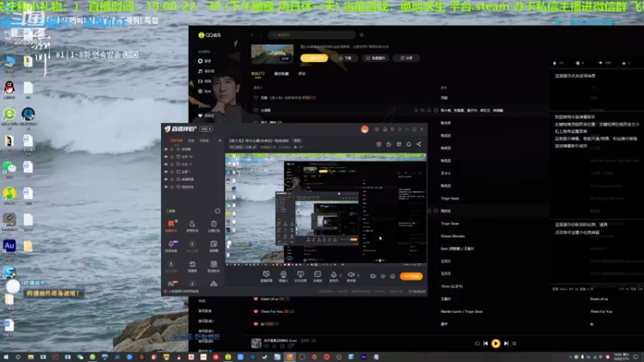
Task: Download the hovered song row in QQ Music
Action: (429, 110)
